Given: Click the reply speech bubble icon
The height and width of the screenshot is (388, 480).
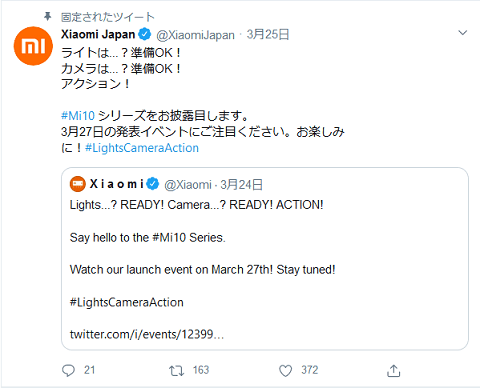Looking at the screenshot, I should (x=68, y=371).
